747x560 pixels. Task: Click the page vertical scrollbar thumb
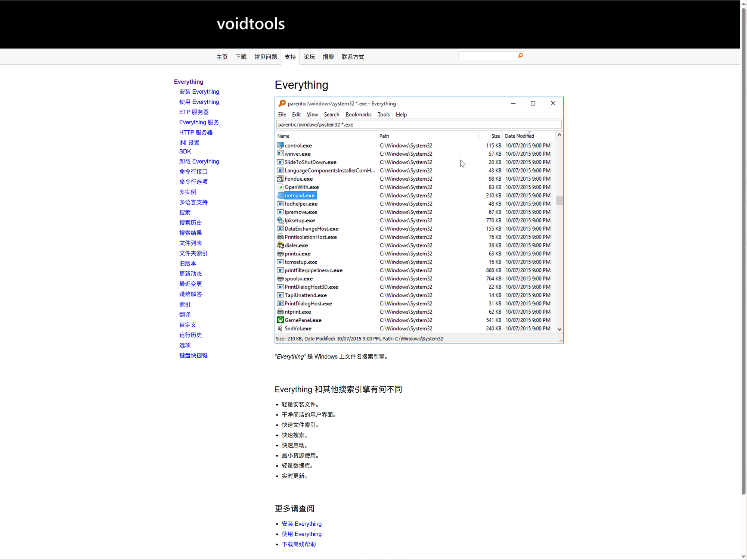tap(744, 252)
